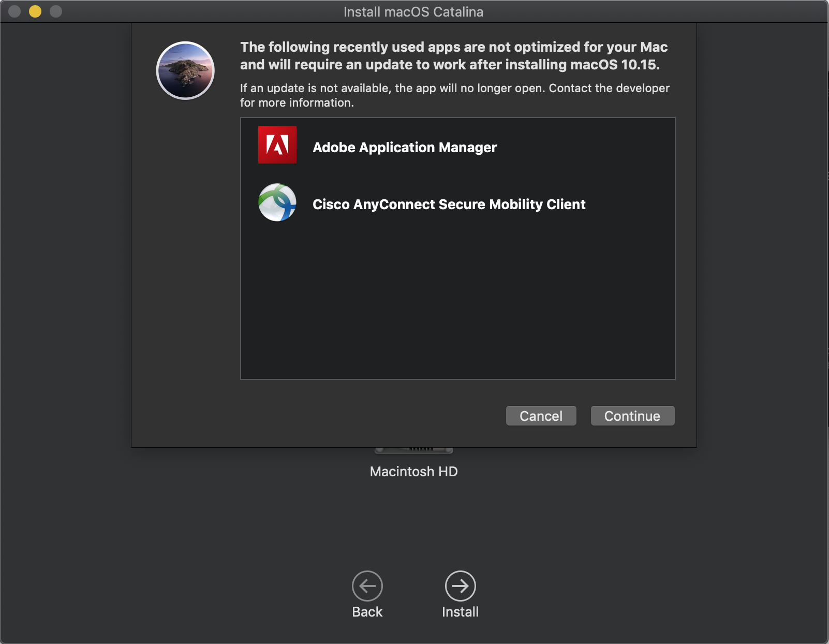
Task: Select Cisco AnyConnect Secure Mobility Client text
Action: [x=449, y=204]
